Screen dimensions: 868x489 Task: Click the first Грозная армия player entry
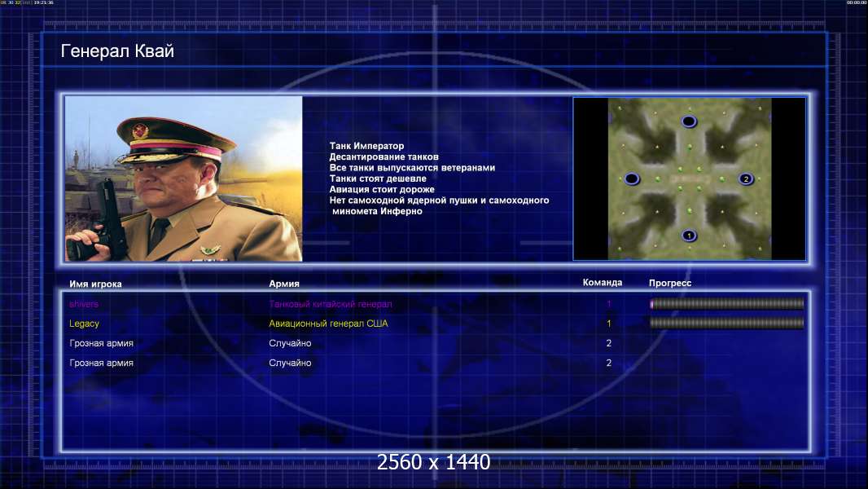pyautogui.click(x=101, y=343)
